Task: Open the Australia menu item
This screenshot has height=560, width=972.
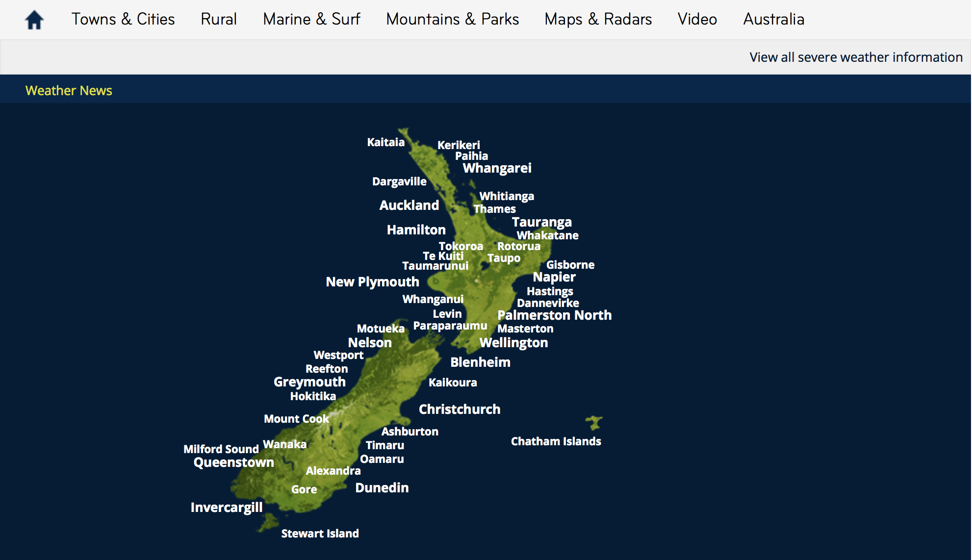Action: click(773, 19)
